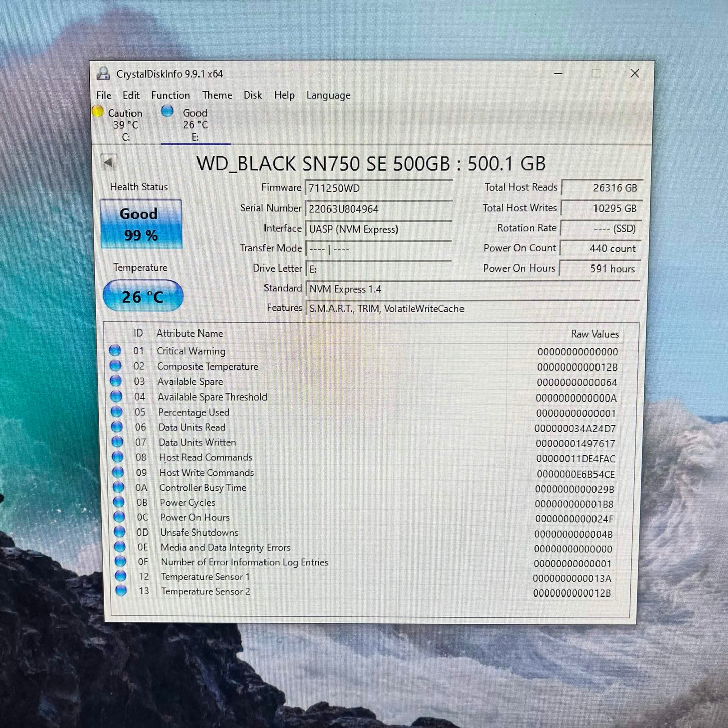The image size is (728, 728).
Task: Click the Interface field UASP (NVM Express)
Action: [x=378, y=229]
